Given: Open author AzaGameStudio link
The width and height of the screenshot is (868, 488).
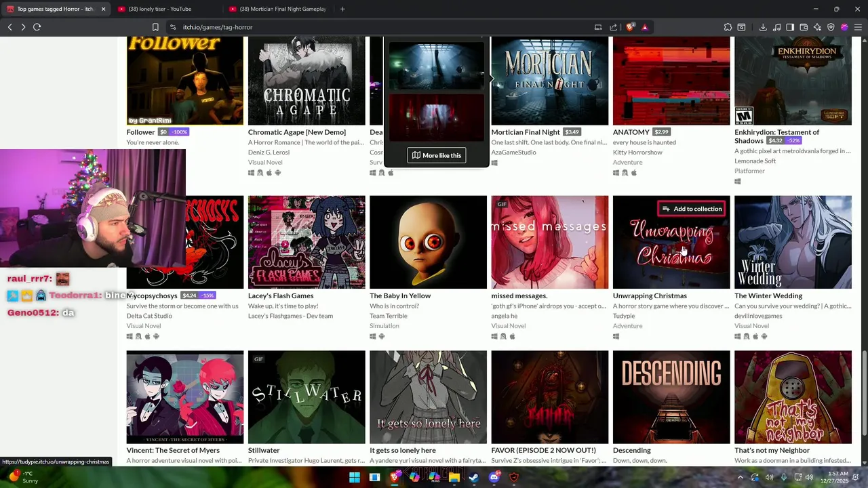Looking at the screenshot, I should pyautogui.click(x=513, y=152).
